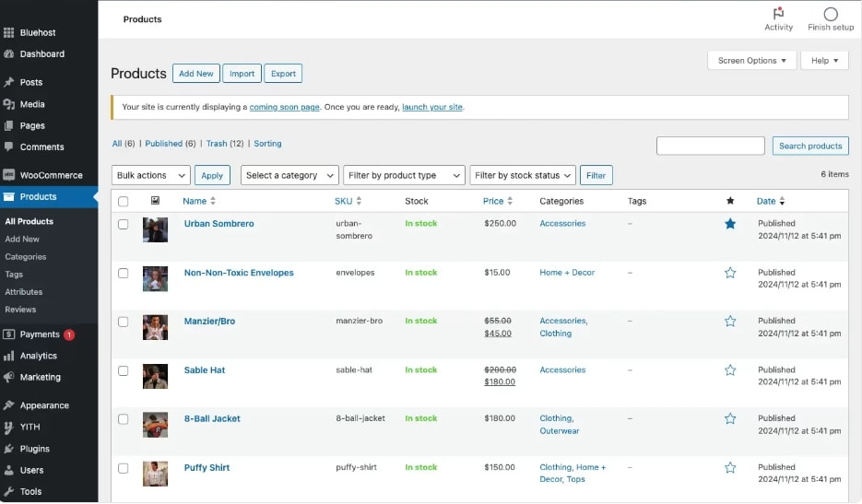Screen dimensions: 862x504
Task: Open the Filter by stock status dropdown
Action: pos(522,175)
